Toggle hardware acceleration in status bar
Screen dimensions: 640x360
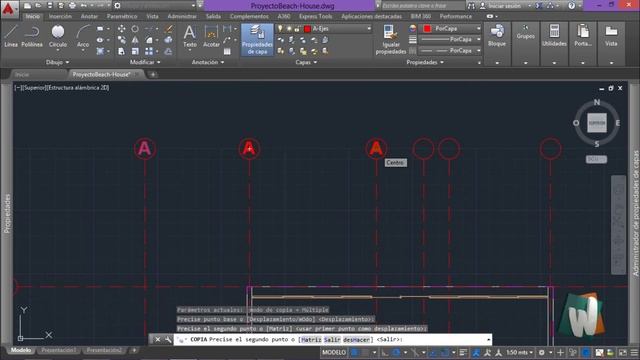[586, 352]
